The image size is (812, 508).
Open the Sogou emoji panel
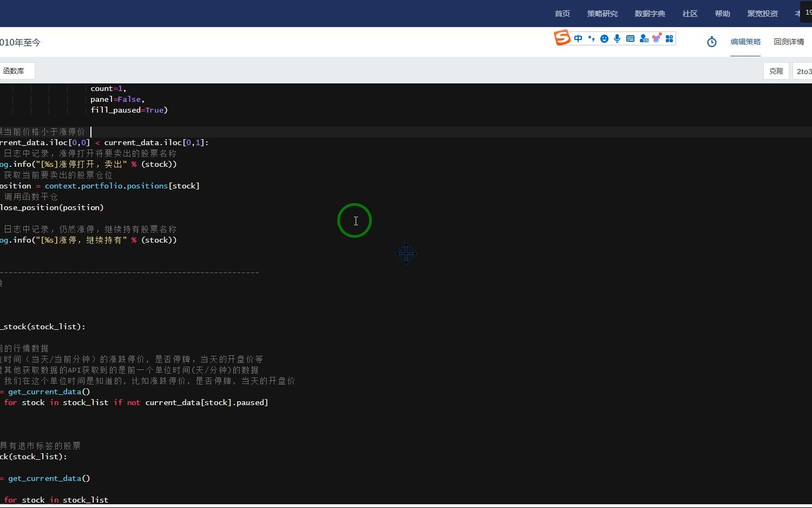604,38
